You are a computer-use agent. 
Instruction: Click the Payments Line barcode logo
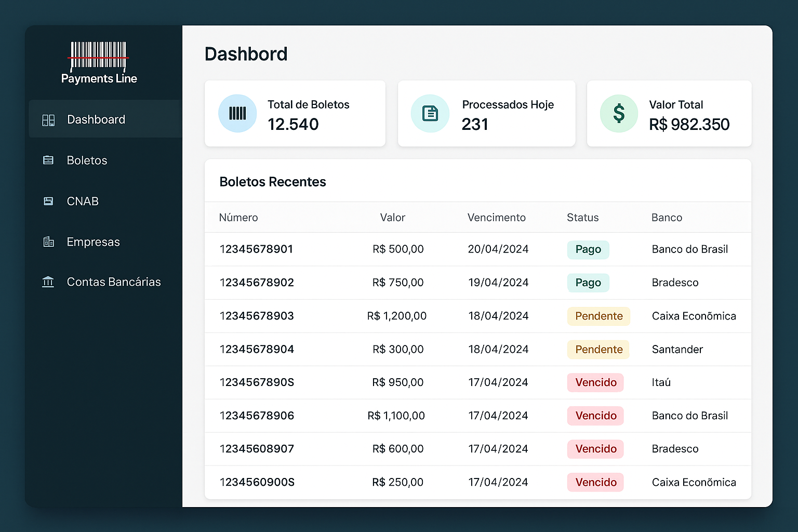click(x=99, y=57)
